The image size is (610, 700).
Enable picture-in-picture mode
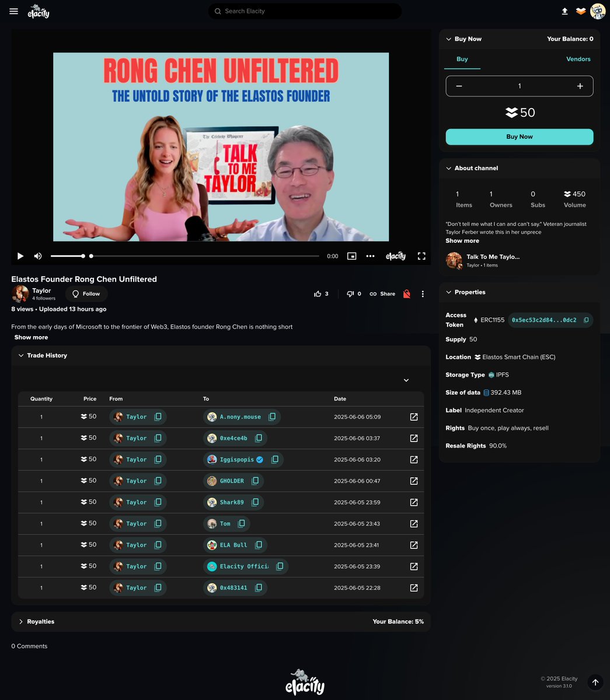click(x=351, y=256)
